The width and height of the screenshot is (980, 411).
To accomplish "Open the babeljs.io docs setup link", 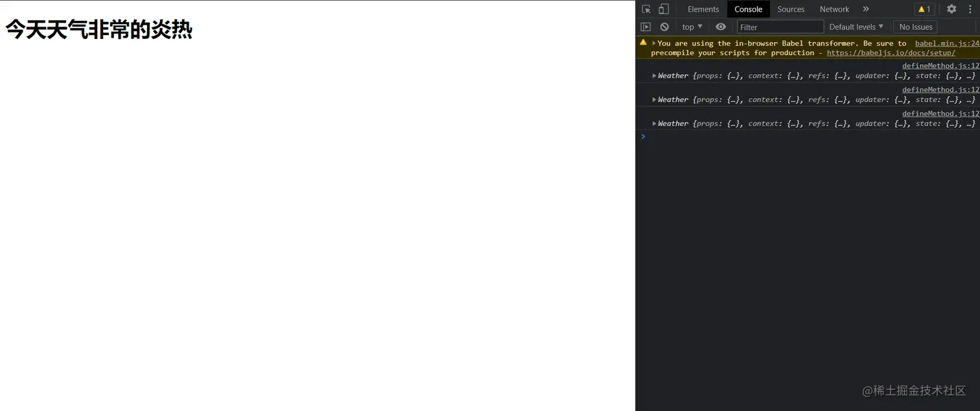I will [891, 53].
